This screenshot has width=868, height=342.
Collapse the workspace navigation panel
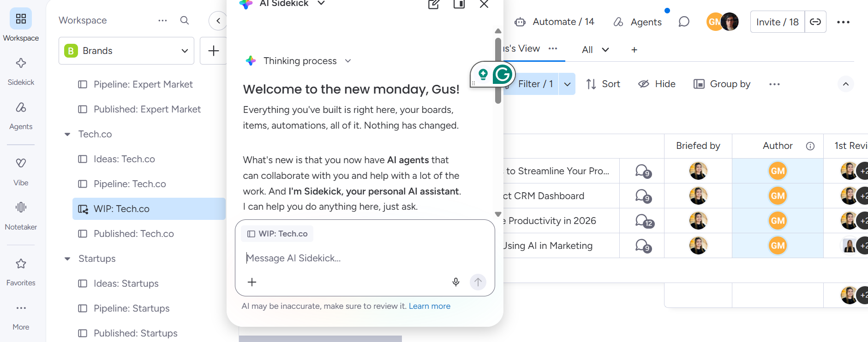click(218, 21)
